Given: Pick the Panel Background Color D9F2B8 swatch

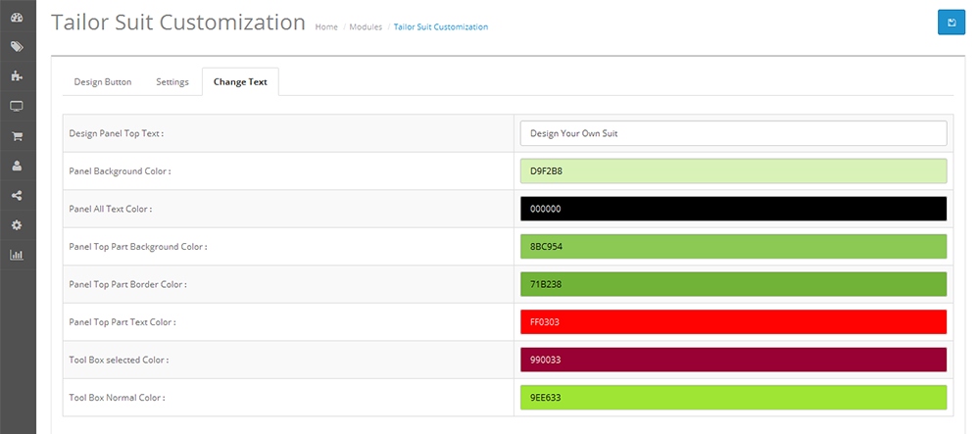Looking at the screenshot, I should coord(733,171).
